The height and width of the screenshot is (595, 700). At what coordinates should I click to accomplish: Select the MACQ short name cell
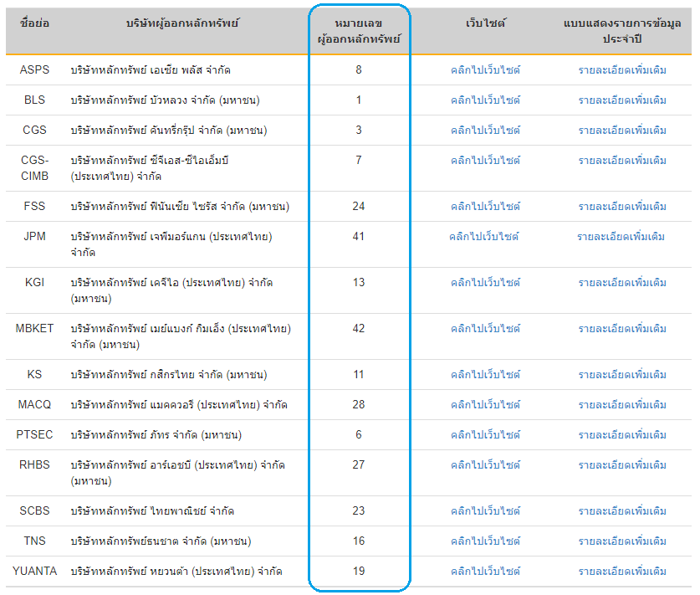(x=34, y=405)
